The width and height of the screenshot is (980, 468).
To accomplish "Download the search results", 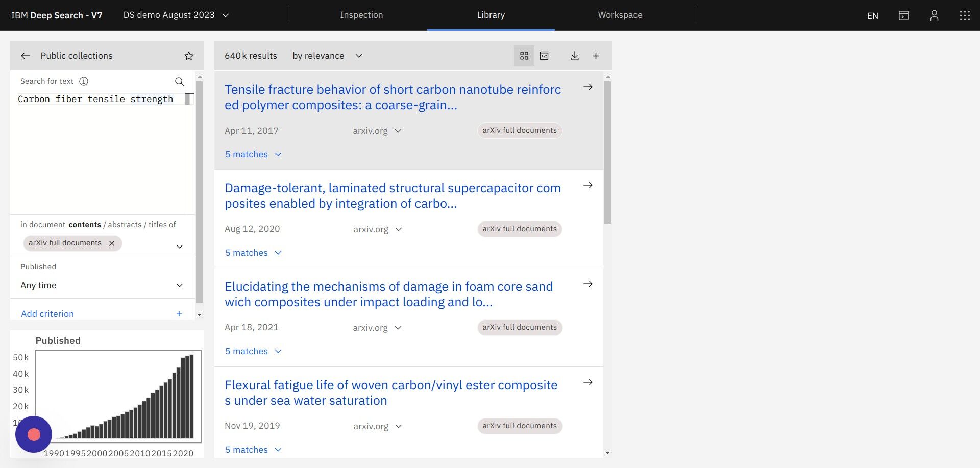I will coord(574,56).
